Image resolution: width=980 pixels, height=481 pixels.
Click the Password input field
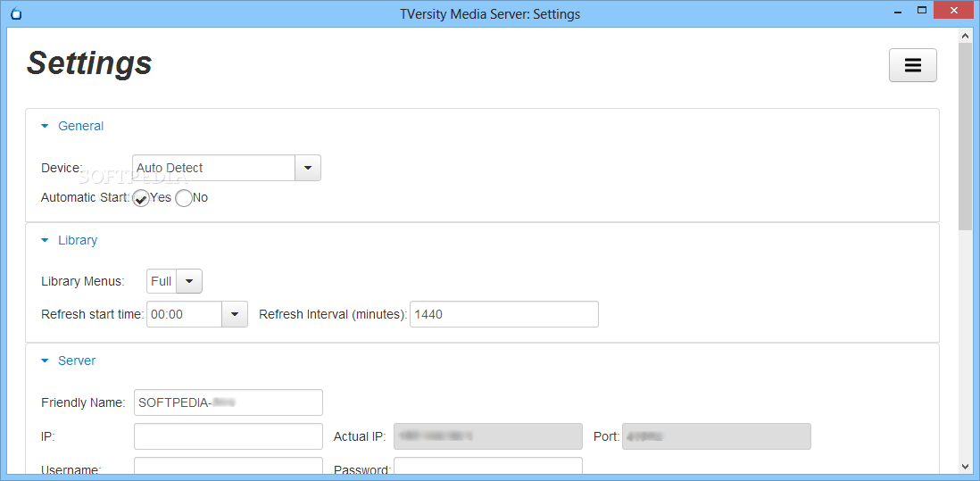(487, 466)
